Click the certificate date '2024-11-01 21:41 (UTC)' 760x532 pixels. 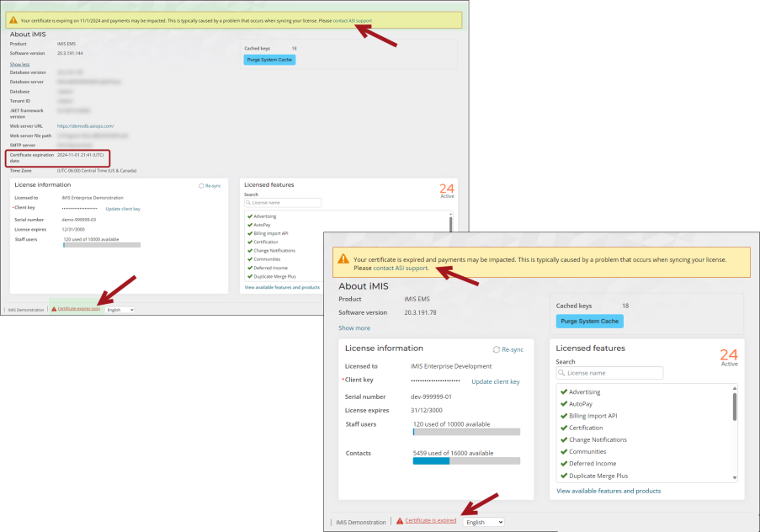click(x=81, y=155)
